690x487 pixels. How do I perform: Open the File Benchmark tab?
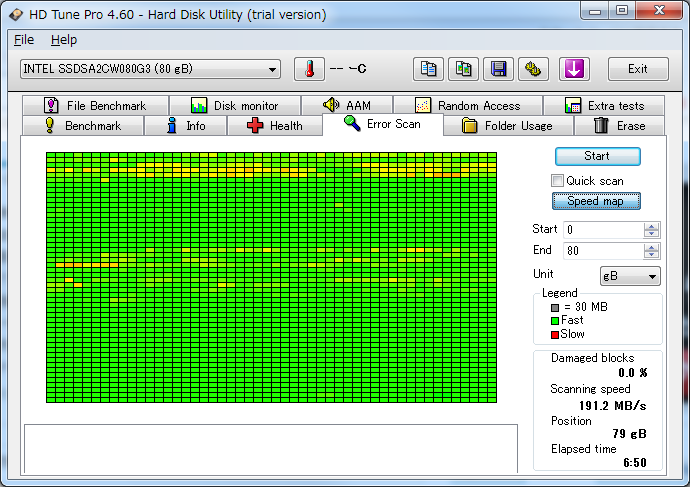[95, 106]
